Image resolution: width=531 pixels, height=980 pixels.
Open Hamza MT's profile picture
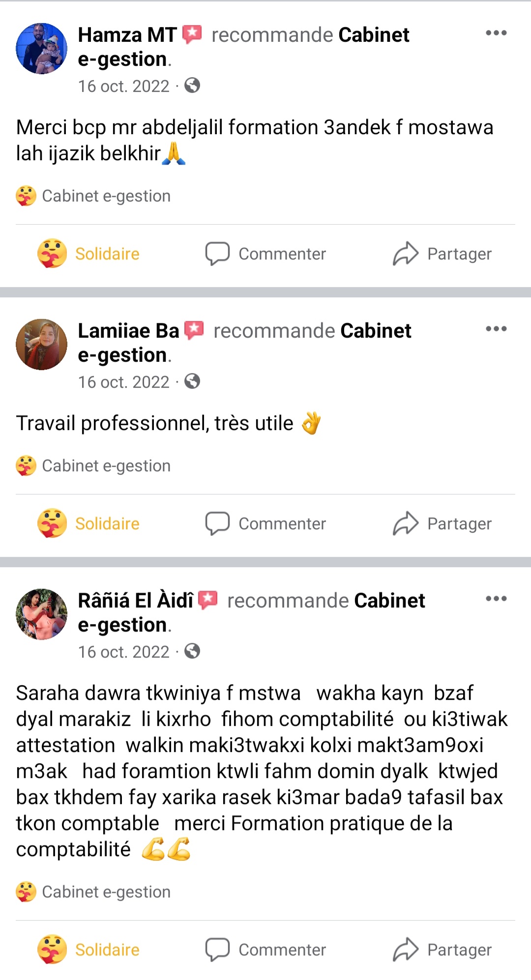pyautogui.click(x=42, y=49)
